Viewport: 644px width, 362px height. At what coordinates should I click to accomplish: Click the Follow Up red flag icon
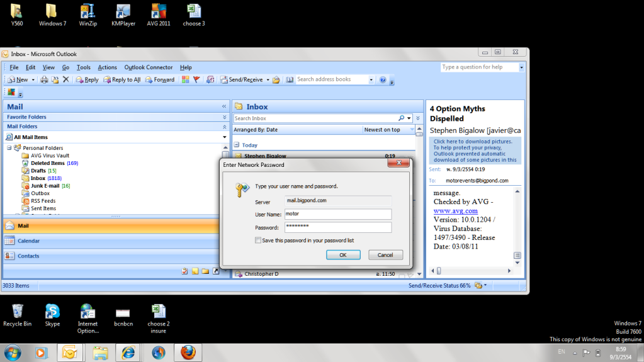click(x=197, y=80)
